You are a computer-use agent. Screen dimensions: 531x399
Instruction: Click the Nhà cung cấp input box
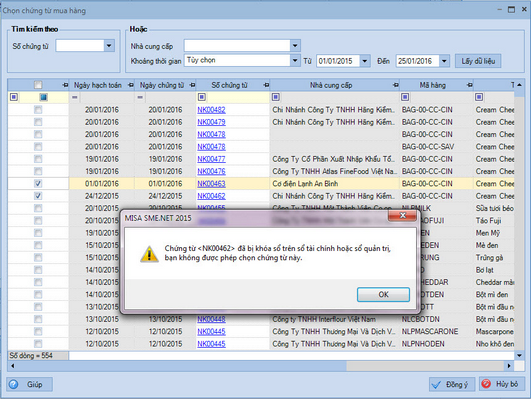[237, 45]
